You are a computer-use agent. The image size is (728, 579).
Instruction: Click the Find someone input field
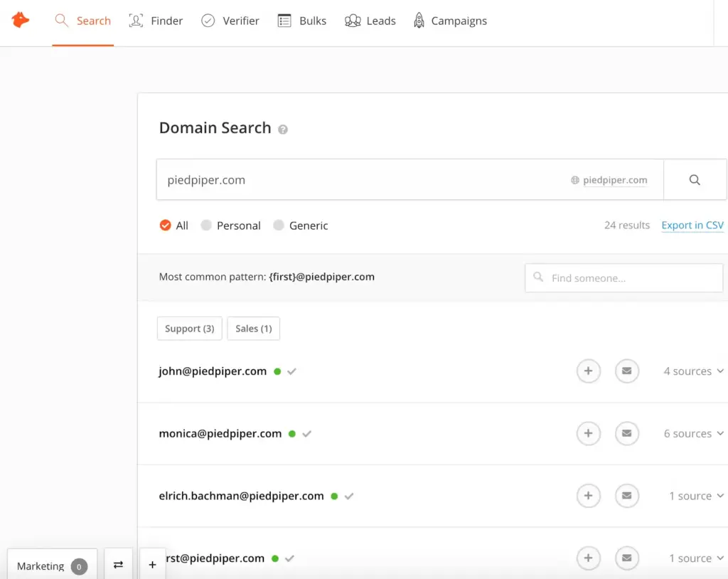(x=623, y=277)
